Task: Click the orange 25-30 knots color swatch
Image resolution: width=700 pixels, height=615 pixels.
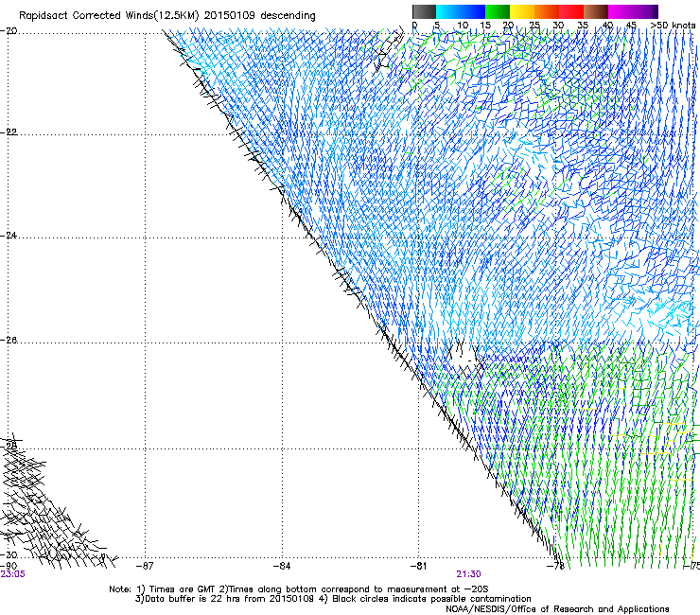Action: click(x=547, y=11)
